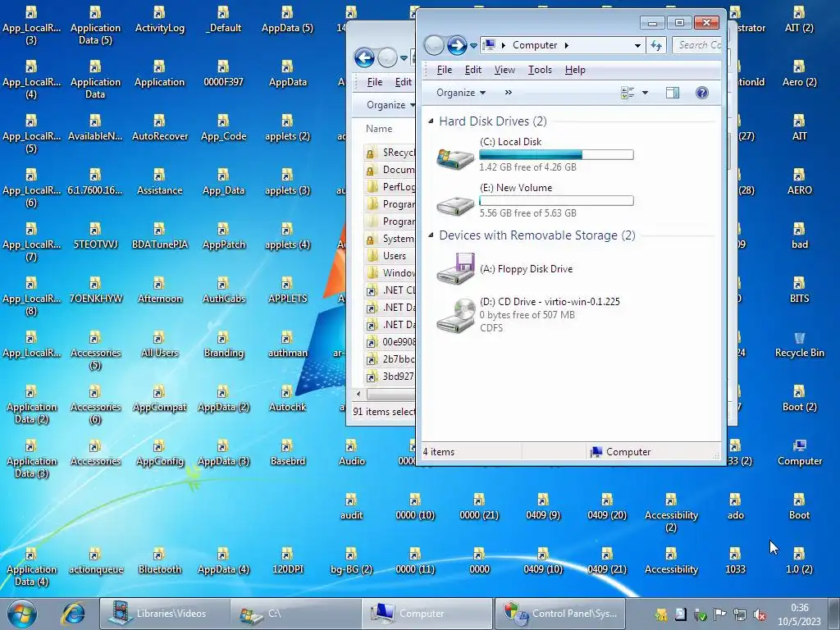
Task: Select the actionqueue desktop shortcut
Action: coord(96,561)
